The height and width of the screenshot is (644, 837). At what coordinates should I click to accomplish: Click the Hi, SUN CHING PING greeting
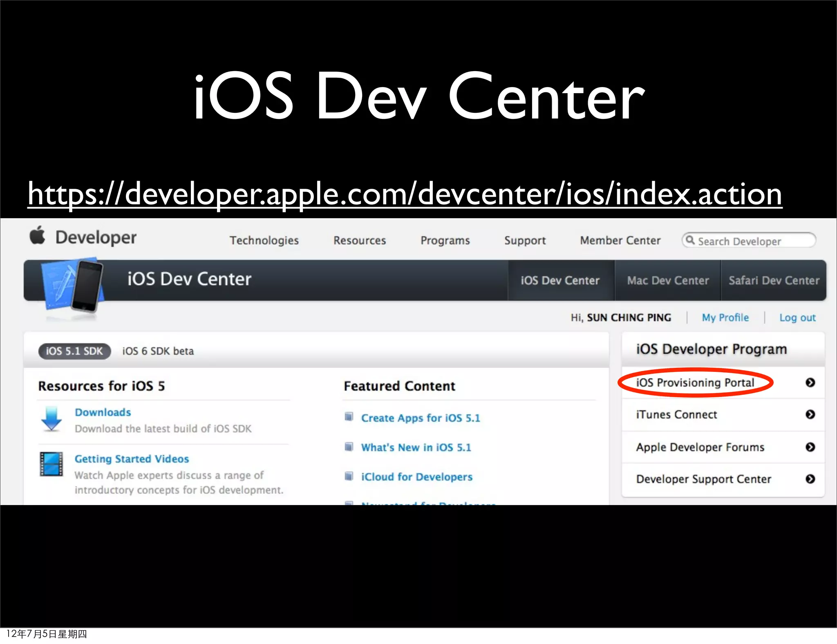pos(621,318)
